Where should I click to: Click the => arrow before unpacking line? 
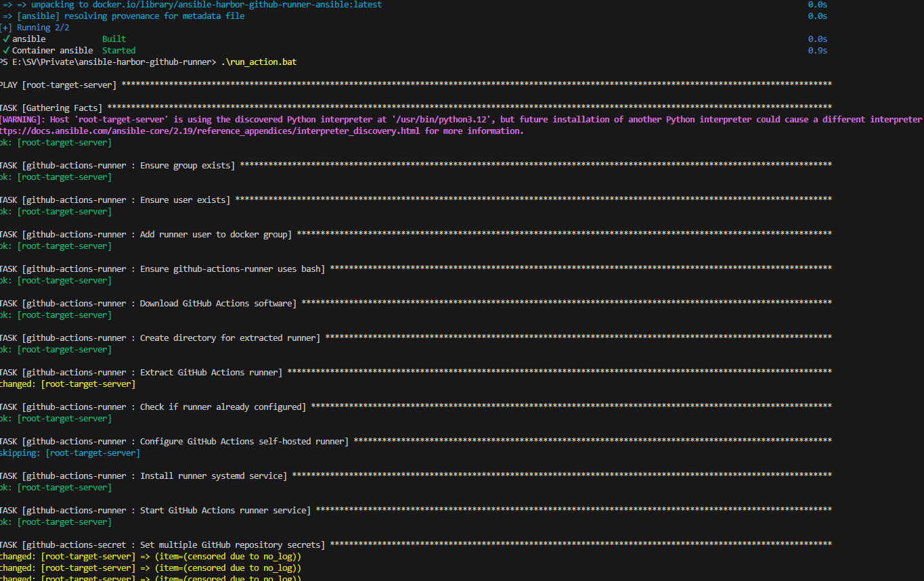[x=5, y=4]
